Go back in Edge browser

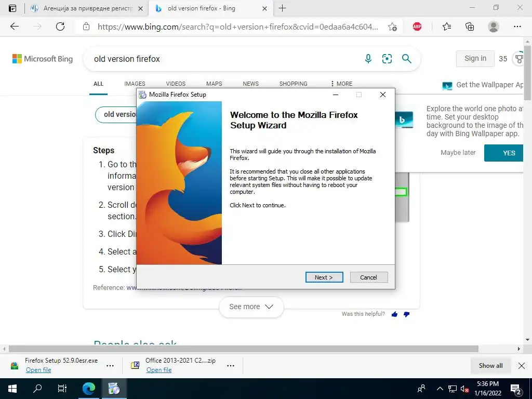[14, 26]
